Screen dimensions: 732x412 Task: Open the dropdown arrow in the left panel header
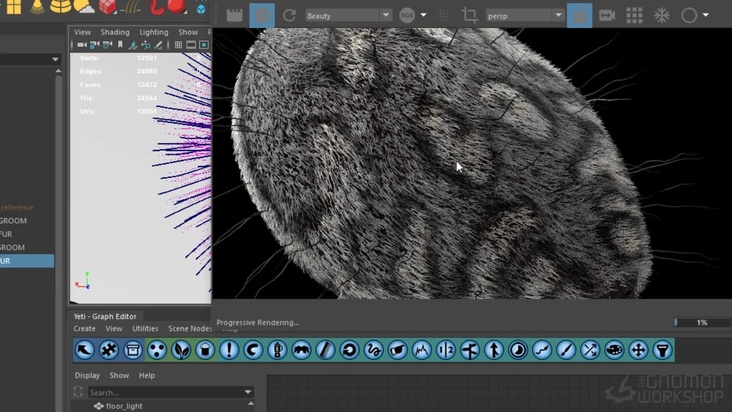(55, 59)
